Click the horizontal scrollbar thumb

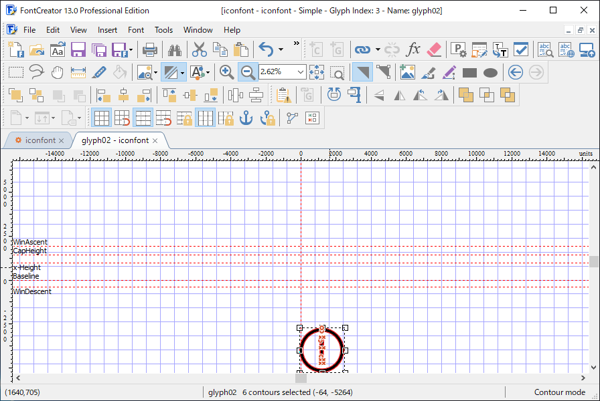pyautogui.click(x=301, y=378)
